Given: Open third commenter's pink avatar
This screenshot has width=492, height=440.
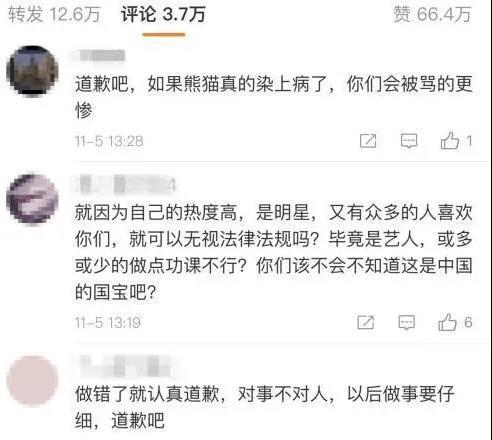Looking at the screenshot, I should [x=32, y=381].
